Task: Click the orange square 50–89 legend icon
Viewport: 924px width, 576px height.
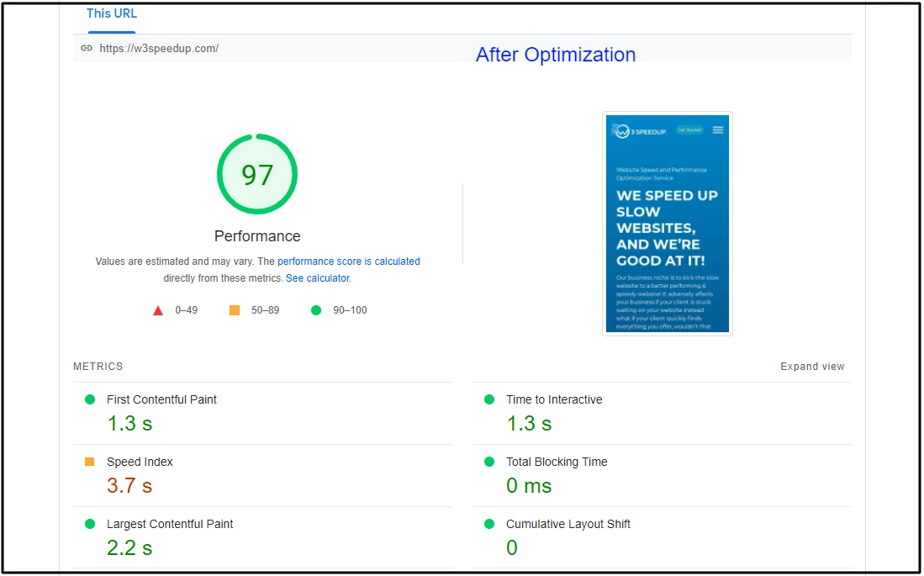Action: (x=235, y=310)
